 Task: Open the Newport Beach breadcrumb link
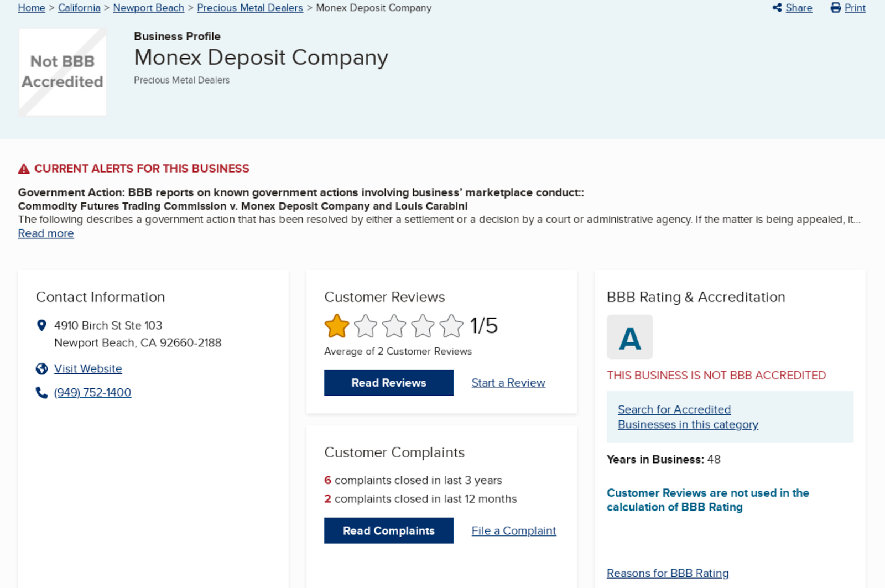coord(149,8)
